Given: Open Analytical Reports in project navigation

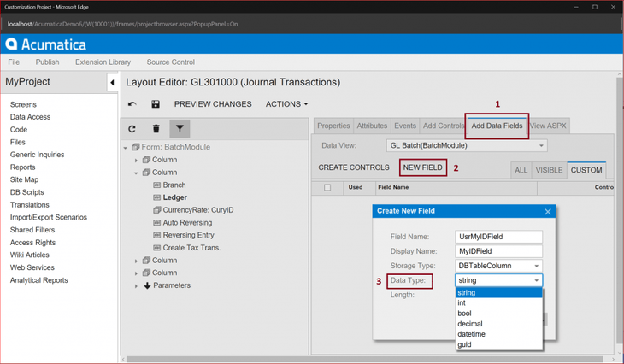Looking at the screenshot, I should pos(39,280).
